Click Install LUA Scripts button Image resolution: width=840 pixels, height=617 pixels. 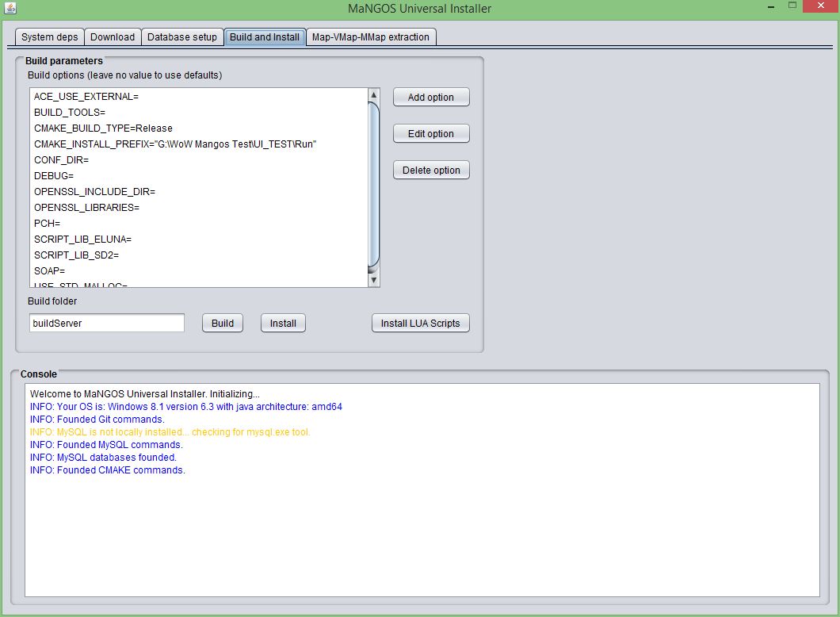[421, 324]
